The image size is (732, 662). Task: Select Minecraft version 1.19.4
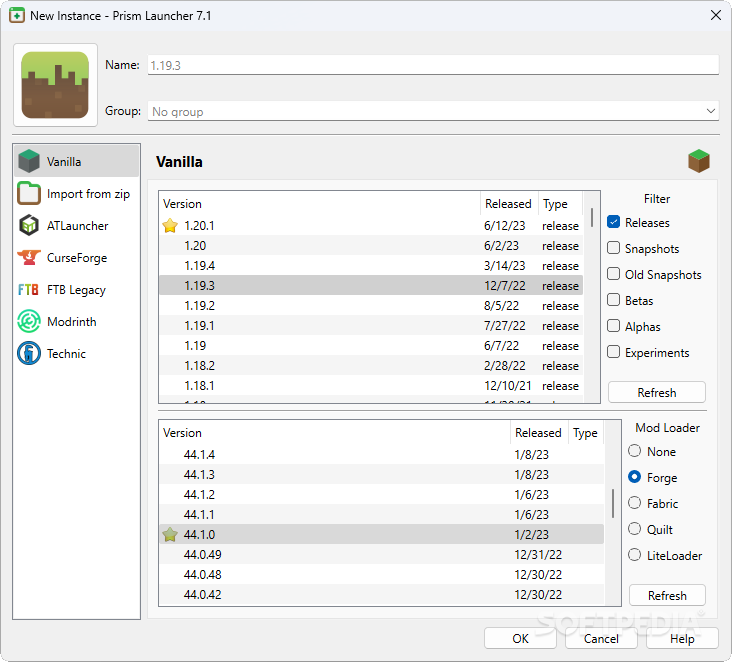click(371, 266)
